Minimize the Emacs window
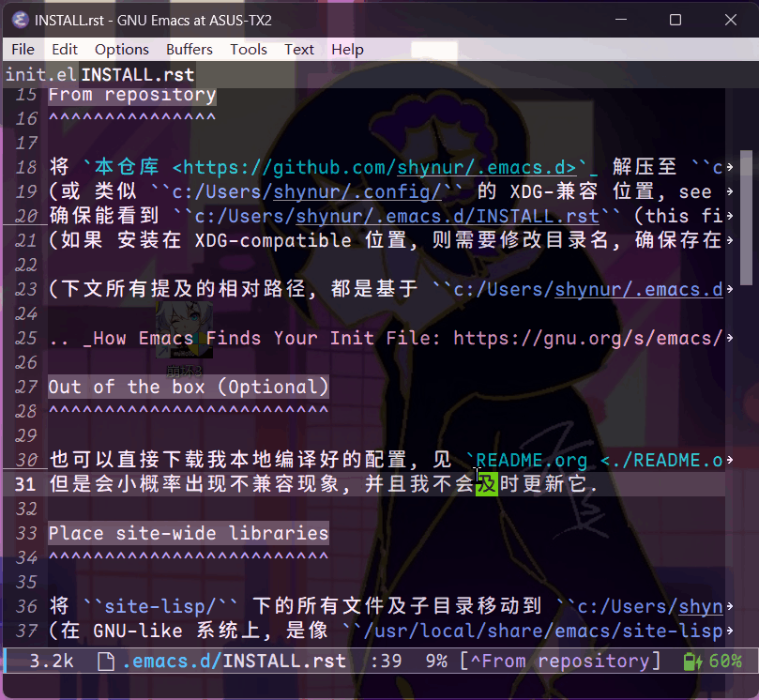 point(621,20)
